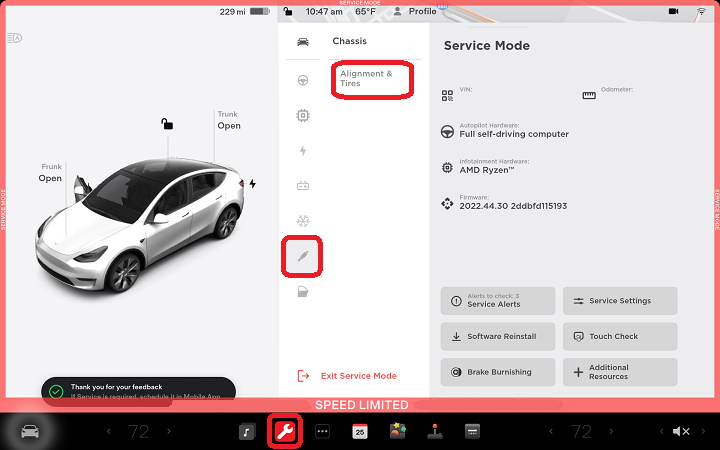Viewport: 720px width, 450px height.
Task: Select the lightning bolt high voltage icon
Action: (x=303, y=151)
